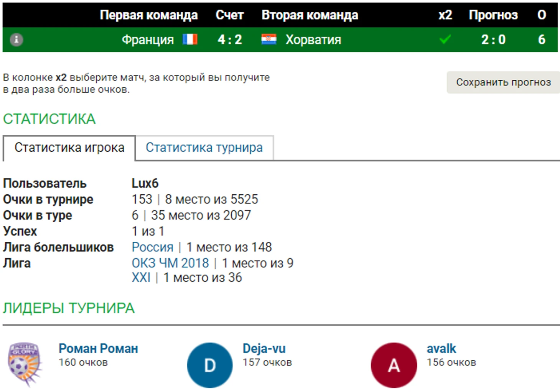Viewport: 560px width, 392px height.
Task: Click the text 6 | 35 место из 2097
Action: tap(191, 215)
